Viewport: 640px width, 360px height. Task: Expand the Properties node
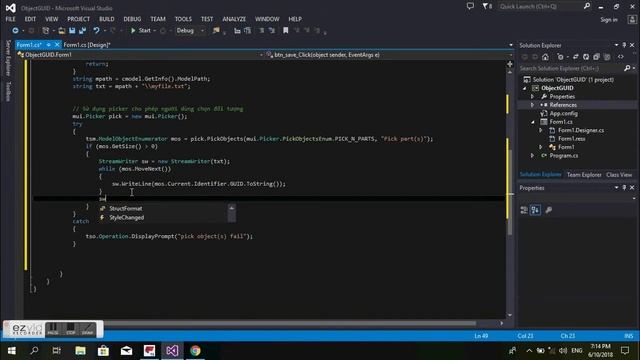click(x=532, y=97)
